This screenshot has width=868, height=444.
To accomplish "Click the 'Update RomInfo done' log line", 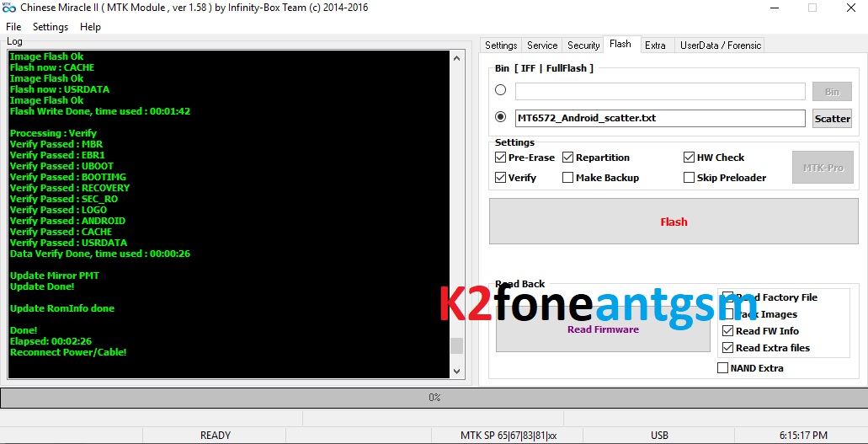I will coord(62,308).
